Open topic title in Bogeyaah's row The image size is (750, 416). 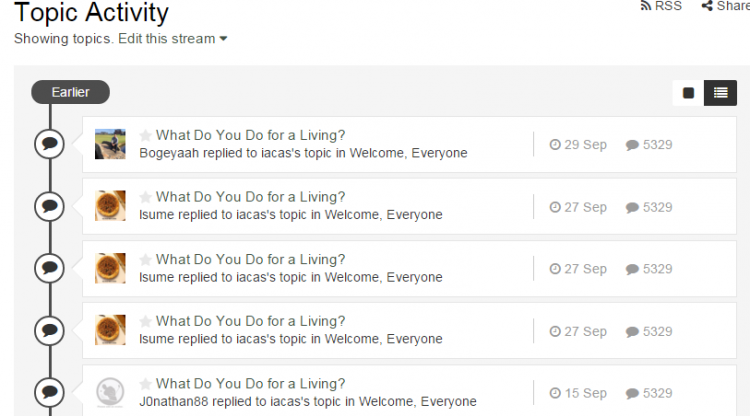point(250,135)
